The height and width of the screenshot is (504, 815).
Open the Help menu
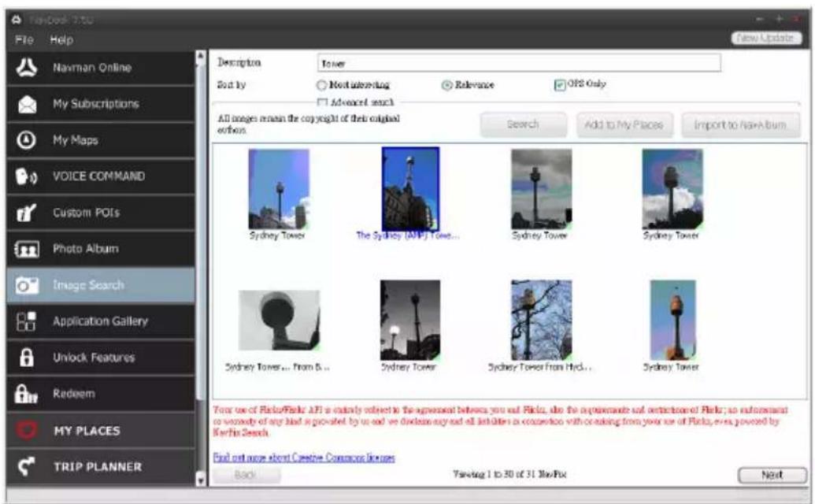coord(61,39)
